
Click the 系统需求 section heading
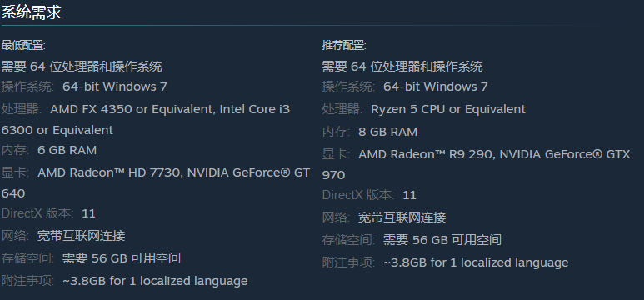(x=31, y=12)
